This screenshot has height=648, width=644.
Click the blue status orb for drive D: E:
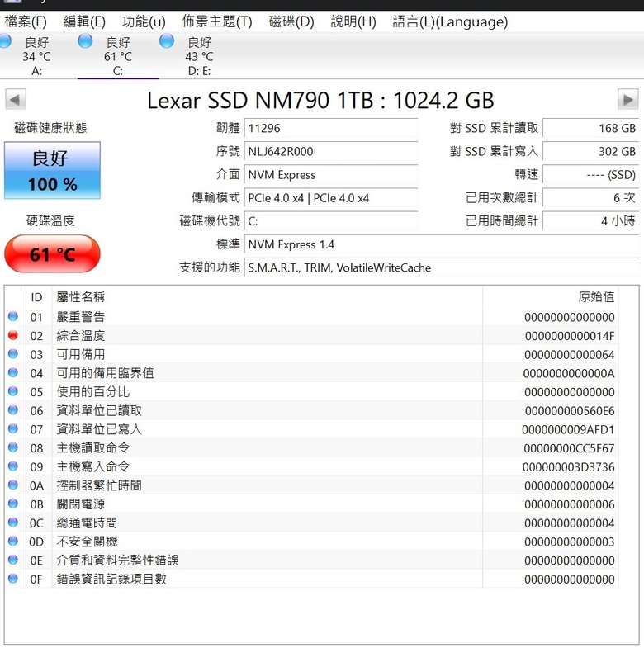[x=167, y=41]
